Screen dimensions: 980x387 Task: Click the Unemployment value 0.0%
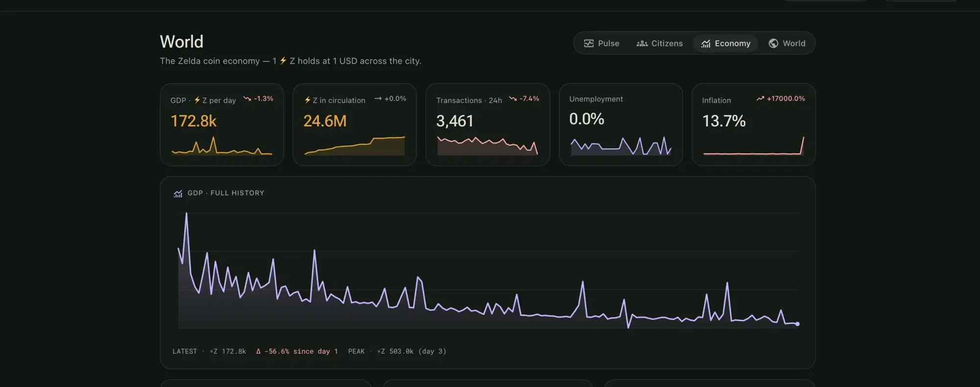coord(587,119)
